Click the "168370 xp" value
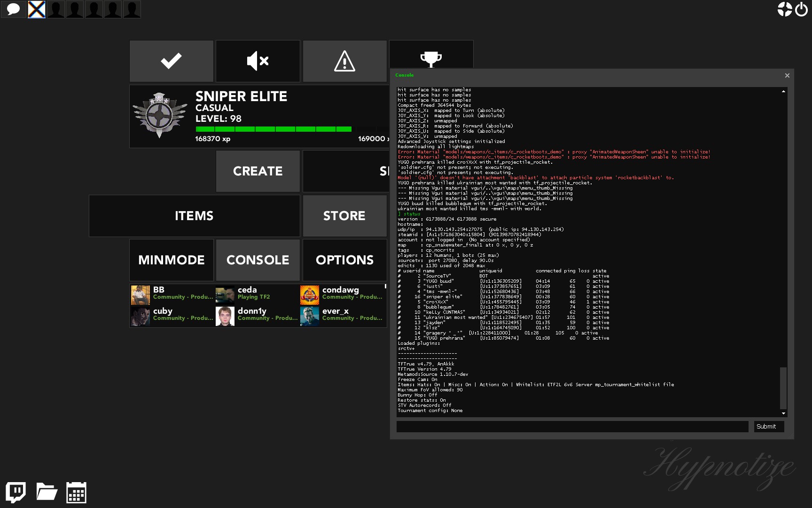 click(x=213, y=139)
